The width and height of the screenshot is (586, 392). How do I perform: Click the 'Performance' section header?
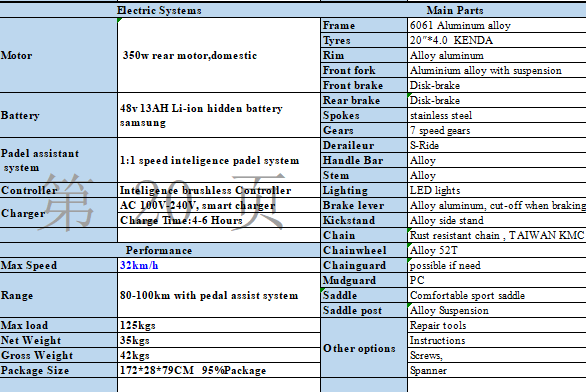160,250
